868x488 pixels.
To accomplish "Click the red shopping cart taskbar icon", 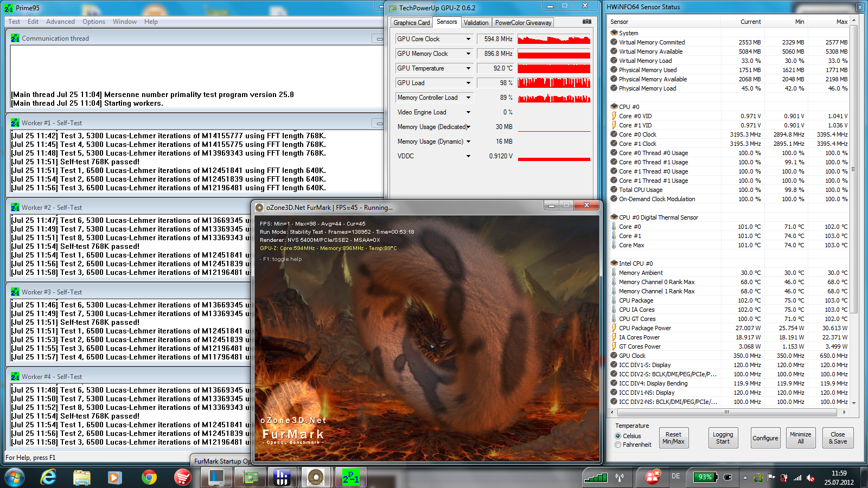I will (182, 478).
